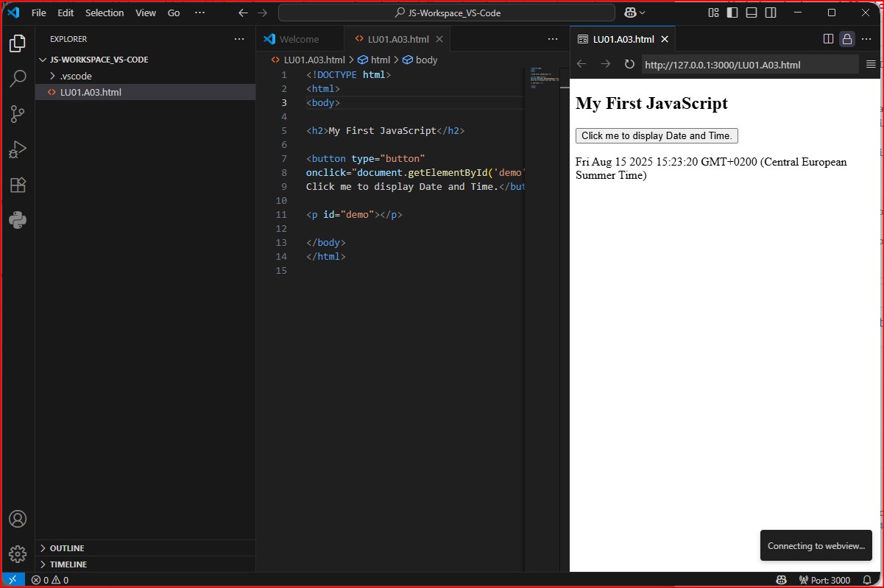Image resolution: width=884 pixels, height=588 pixels.
Task: Open the Search view in activity bar
Action: [18, 79]
